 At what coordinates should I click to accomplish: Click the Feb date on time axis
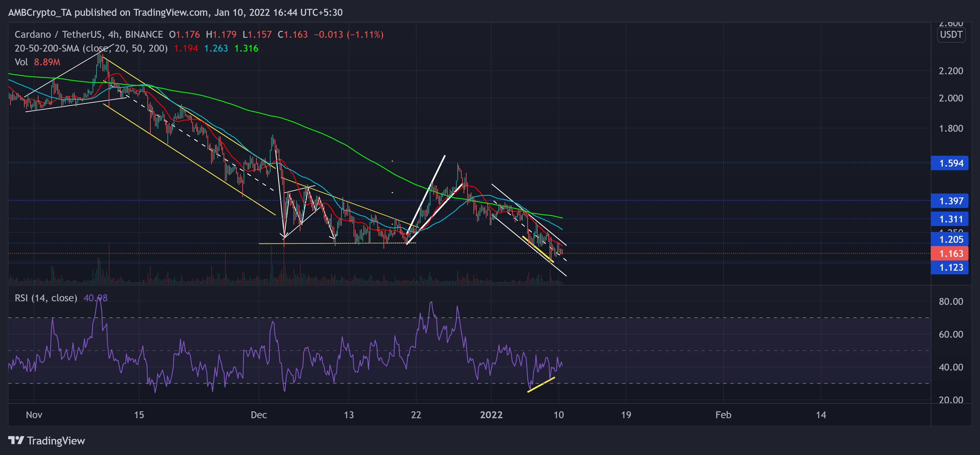(x=723, y=415)
